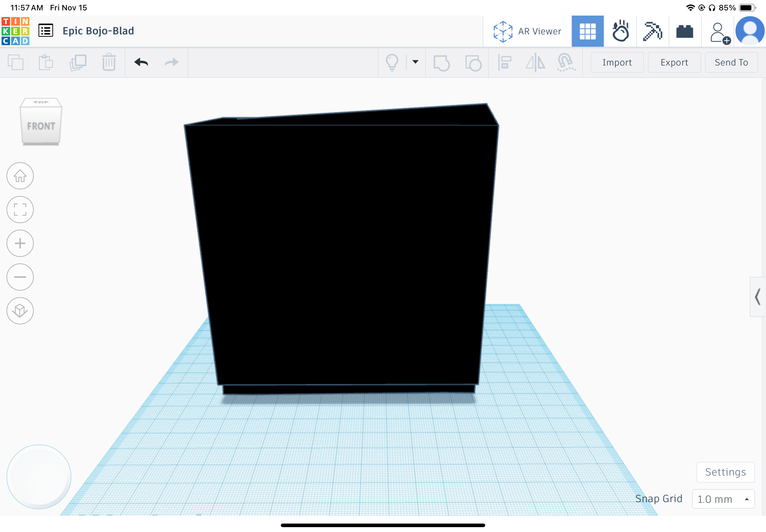
Task: Expand the collapsed shapes panel chevron
Action: pyautogui.click(x=757, y=297)
